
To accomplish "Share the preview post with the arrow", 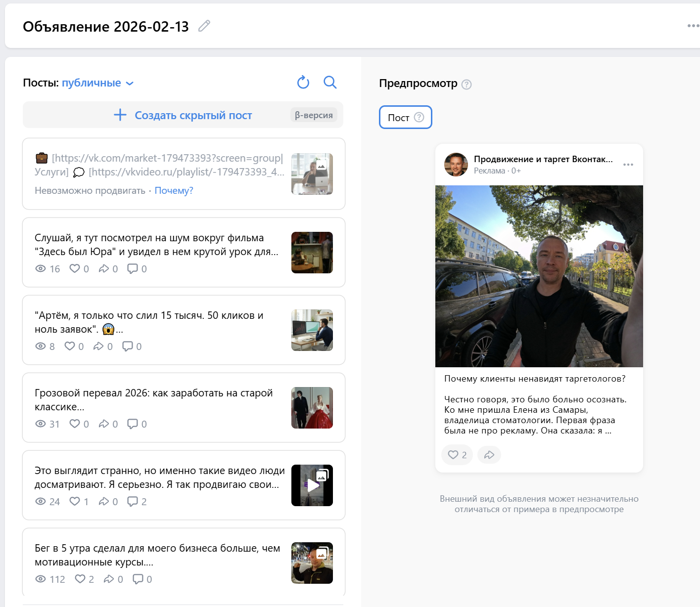I will tap(489, 455).
